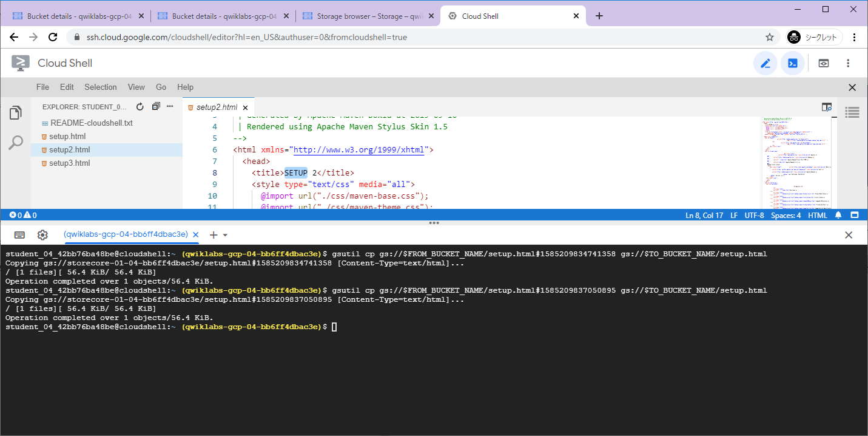Switch to Storage browser tab
868x436 pixels.
pyautogui.click(x=368, y=16)
